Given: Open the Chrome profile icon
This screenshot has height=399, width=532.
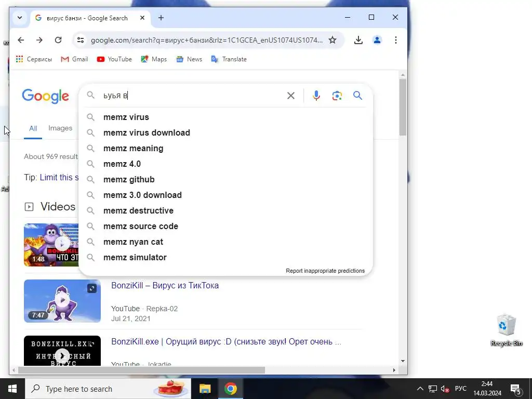Looking at the screenshot, I should coord(377,40).
